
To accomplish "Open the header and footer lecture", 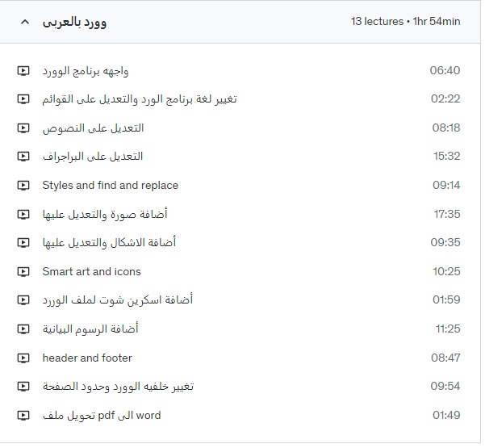I will [87, 358].
